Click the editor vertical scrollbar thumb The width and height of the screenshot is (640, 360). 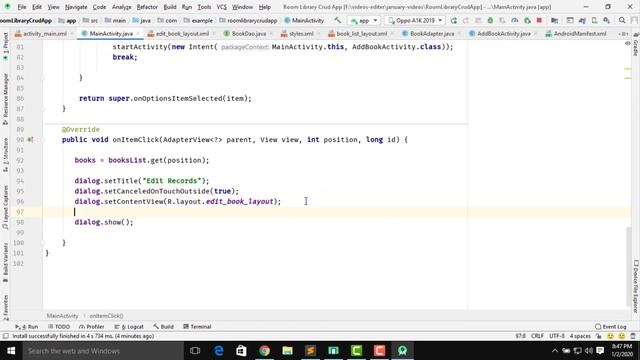pyautogui.click(x=629, y=266)
